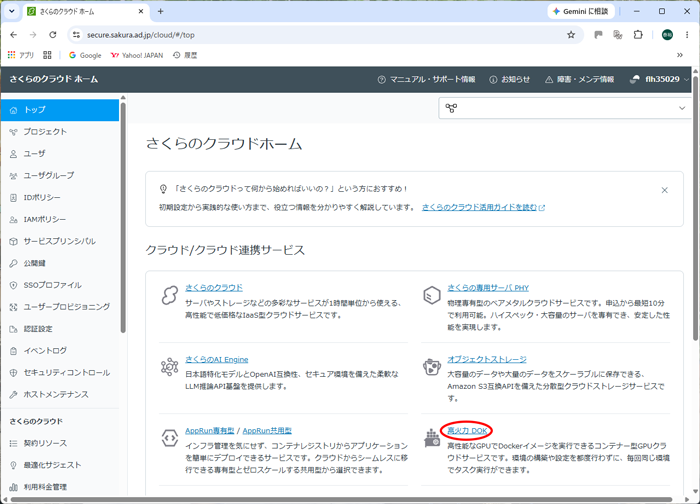700x504 pixels.
Task: Open さくらのクラウド活用ガイドを読む link
Action: coord(483,208)
